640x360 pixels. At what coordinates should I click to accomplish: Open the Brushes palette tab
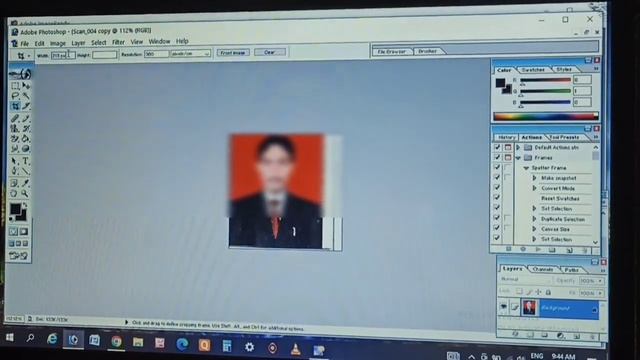pyautogui.click(x=427, y=51)
